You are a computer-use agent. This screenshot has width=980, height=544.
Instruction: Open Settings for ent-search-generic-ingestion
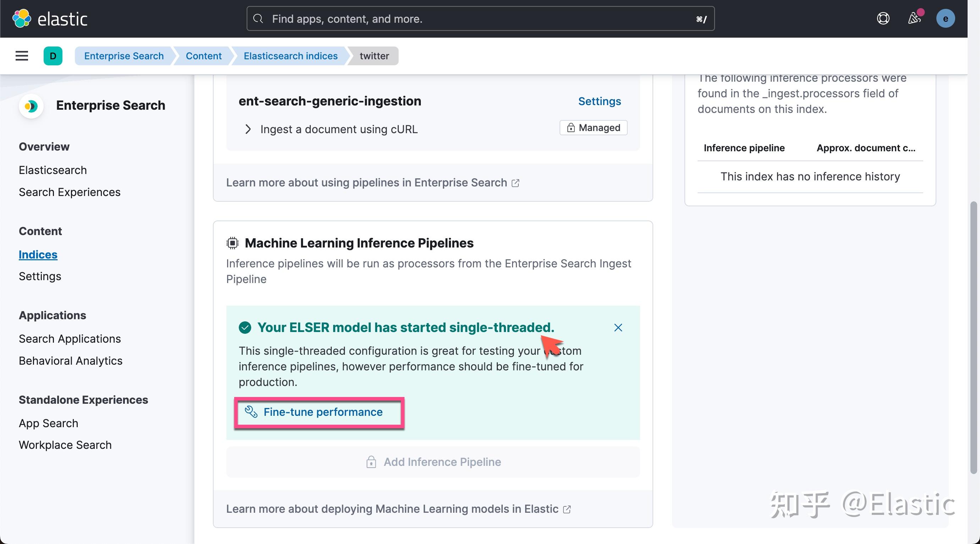tap(599, 101)
